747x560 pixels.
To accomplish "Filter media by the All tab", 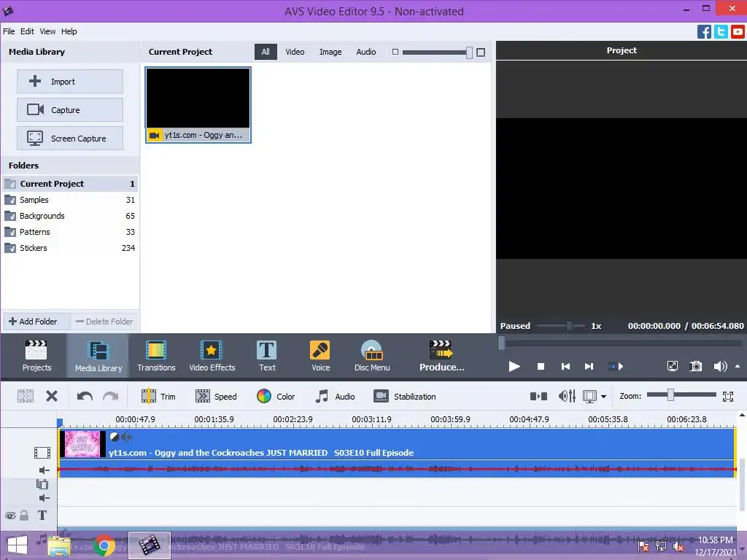I will coord(266,52).
